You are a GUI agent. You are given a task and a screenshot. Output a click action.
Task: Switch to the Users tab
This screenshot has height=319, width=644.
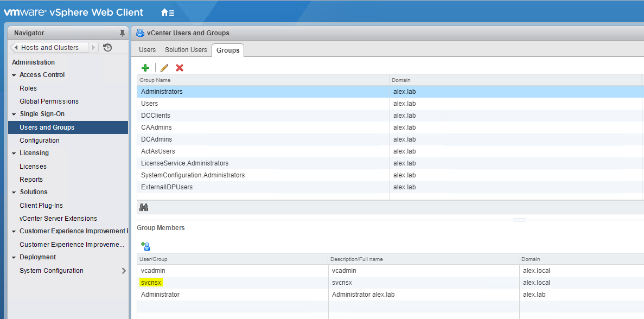pyautogui.click(x=147, y=50)
